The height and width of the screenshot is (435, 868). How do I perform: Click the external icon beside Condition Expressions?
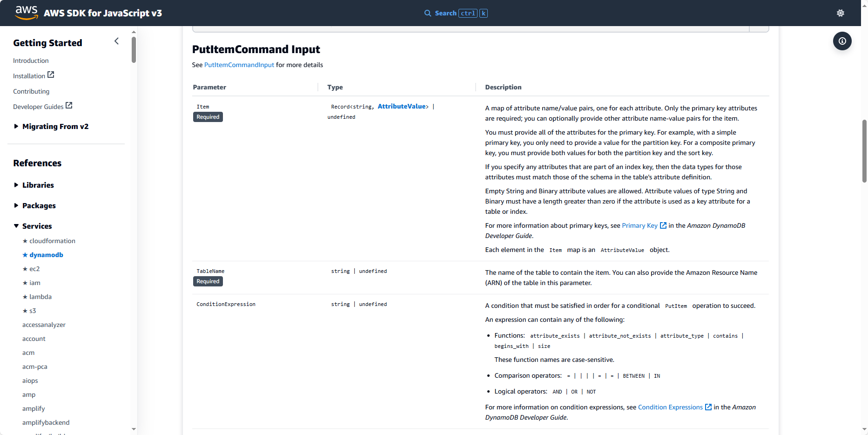tap(708, 407)
